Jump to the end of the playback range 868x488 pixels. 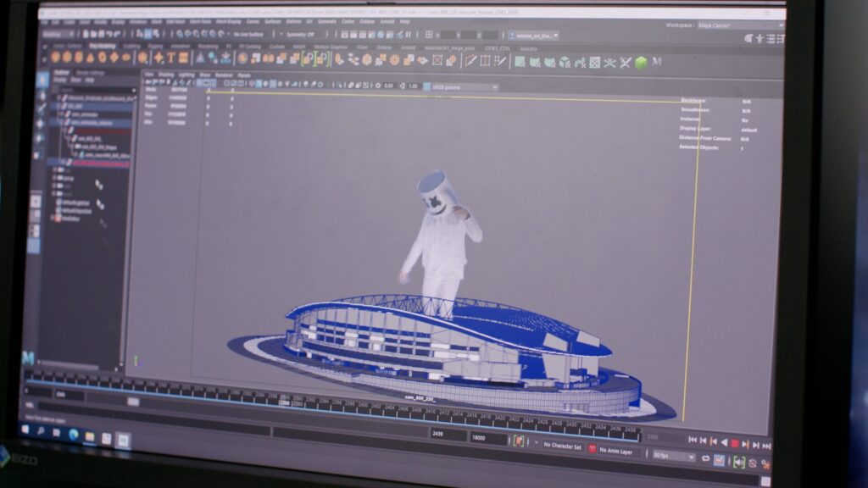(x=767, y=445)
